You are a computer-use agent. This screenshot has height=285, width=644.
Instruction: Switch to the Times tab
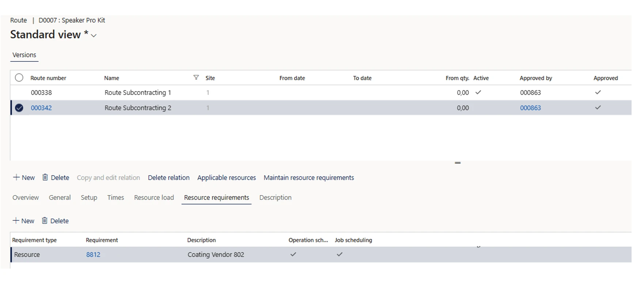(x=115, y=198)
